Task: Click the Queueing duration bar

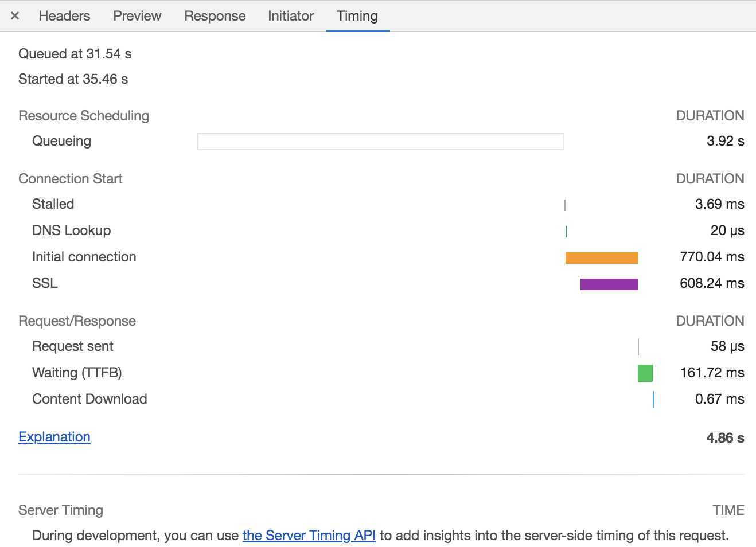Action: [381, 142]
